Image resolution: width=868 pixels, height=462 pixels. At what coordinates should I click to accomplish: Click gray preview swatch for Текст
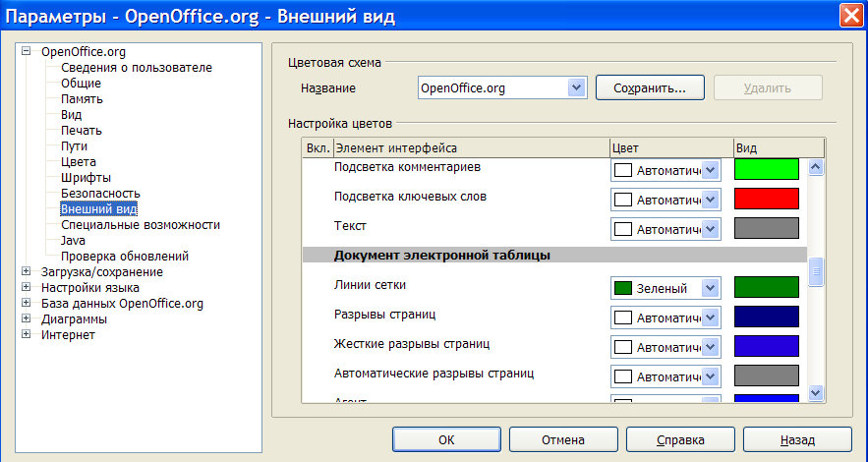click(767, 228)
